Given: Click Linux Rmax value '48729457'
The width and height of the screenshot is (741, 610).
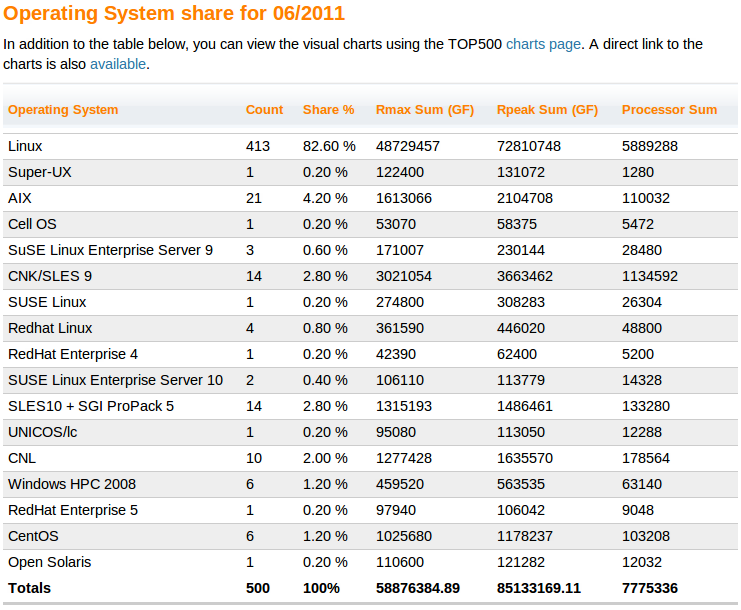Looking at the screenshot, I should pyautogui.click(x=407, y=146).
